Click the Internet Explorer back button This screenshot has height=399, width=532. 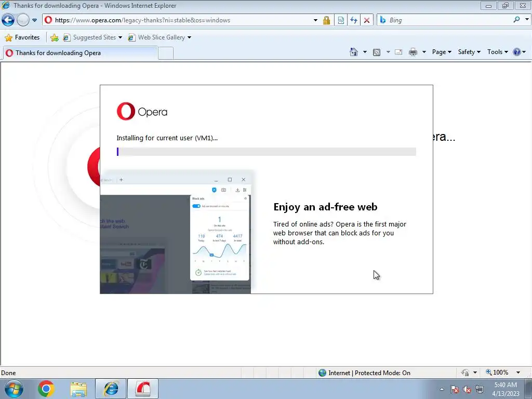coord(8,20)
